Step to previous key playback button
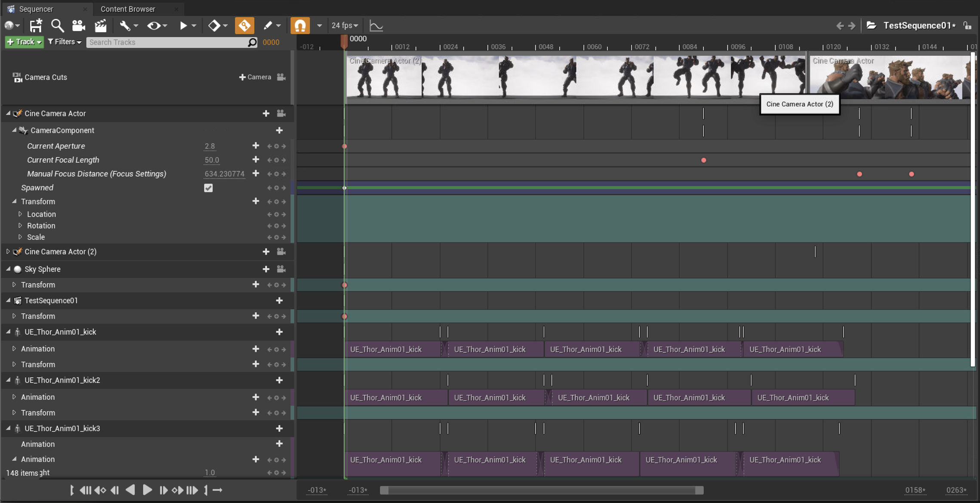The height and width of the screenshot is (503, 980). (100, 490)
